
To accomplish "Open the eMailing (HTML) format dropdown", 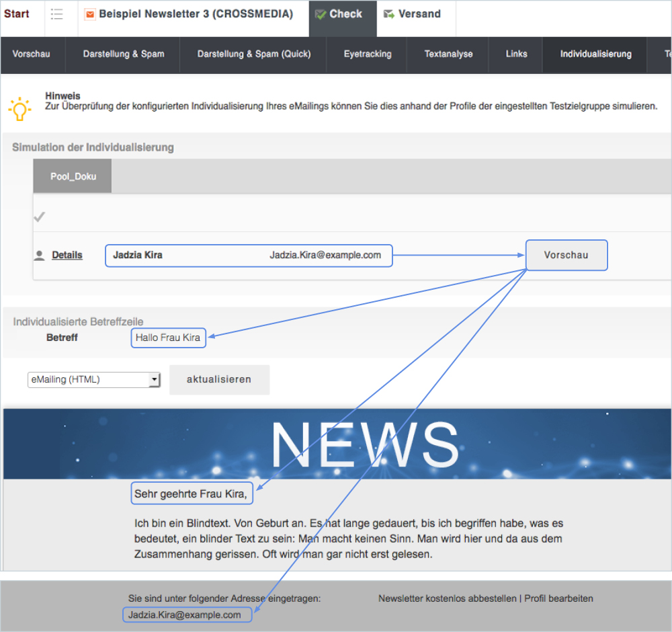I will 94,380.
